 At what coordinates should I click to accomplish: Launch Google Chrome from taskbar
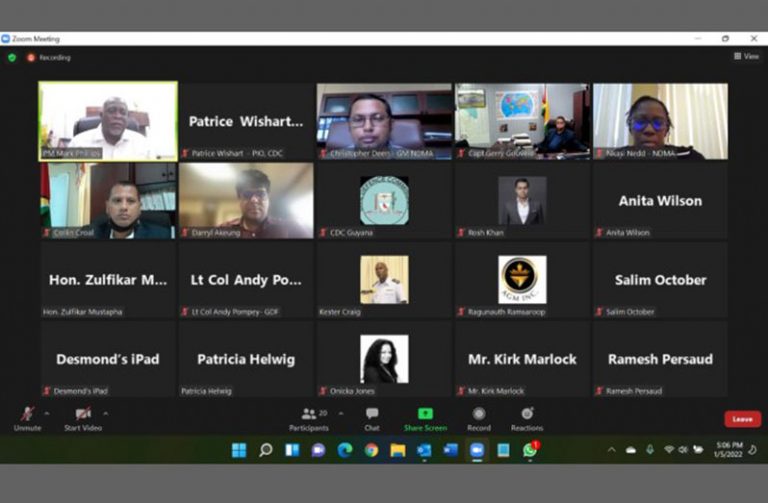[371, 450]
